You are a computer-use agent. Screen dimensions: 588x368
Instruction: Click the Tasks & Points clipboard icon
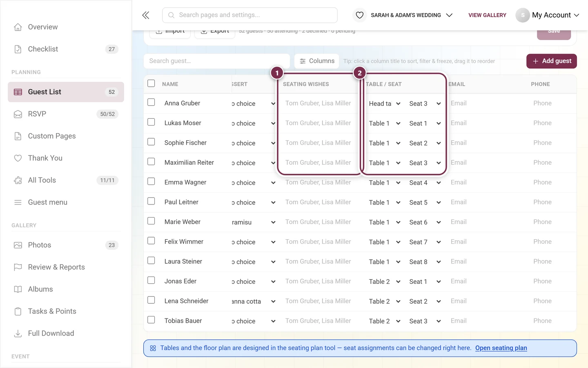pos(18,312)
